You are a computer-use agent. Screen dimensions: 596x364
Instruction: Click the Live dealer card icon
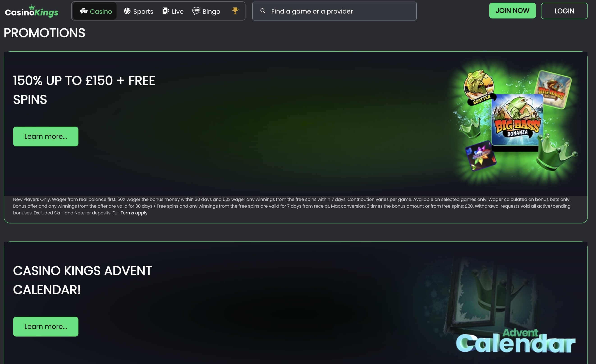click(166, 11)
